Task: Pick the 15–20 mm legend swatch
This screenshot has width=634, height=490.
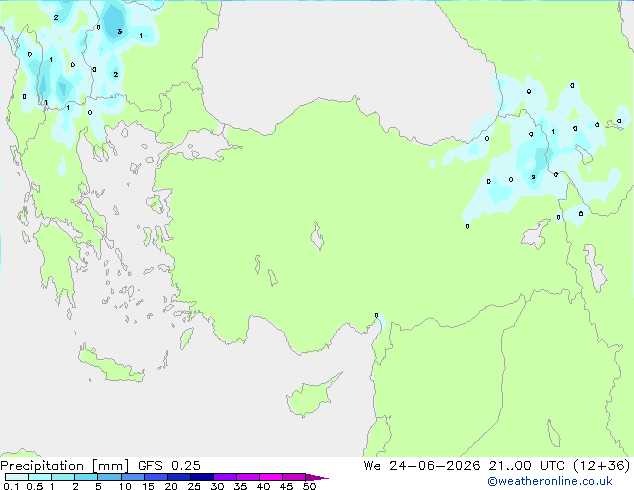Action: click(155, 477)
